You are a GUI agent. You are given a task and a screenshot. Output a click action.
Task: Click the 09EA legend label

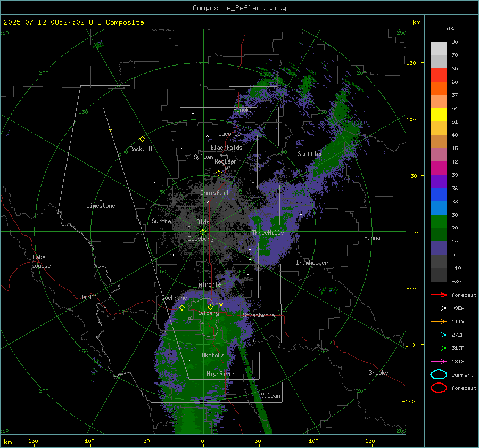pyautogui.click(x=458, y=308)
